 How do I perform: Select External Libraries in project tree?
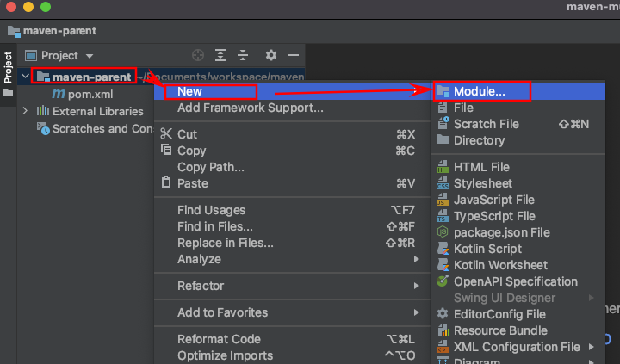tap(90, 112)
